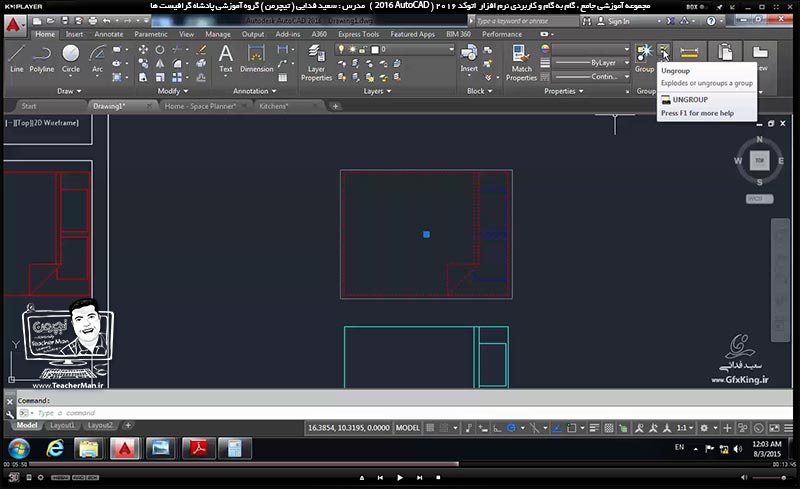Click the Group tool
Viewport: 800px width, 489px height.
pyautogui.click(x=644, y=58)
